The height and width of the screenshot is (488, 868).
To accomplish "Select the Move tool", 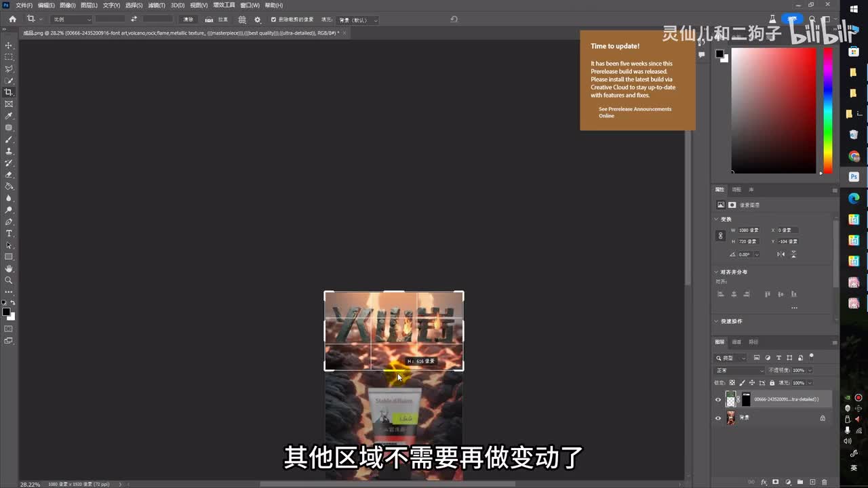I will click(x=9, y=45).
